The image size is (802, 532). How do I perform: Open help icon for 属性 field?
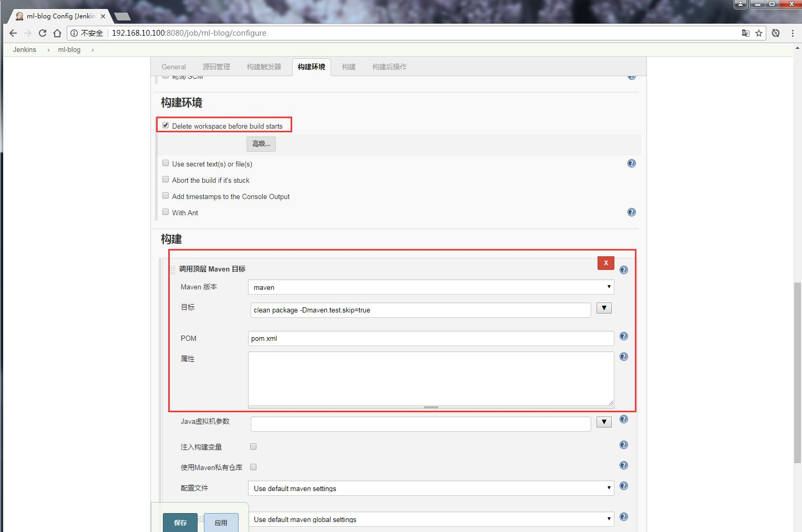point(624,357)
